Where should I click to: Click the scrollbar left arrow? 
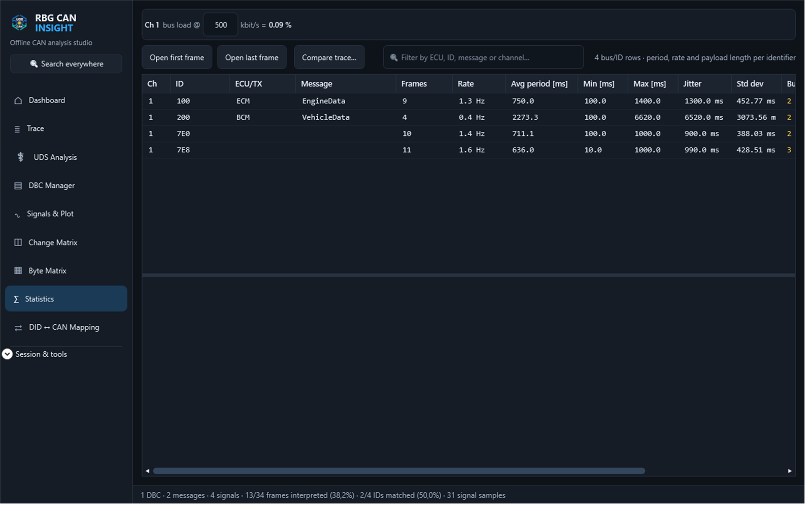(x=148, y=471)
